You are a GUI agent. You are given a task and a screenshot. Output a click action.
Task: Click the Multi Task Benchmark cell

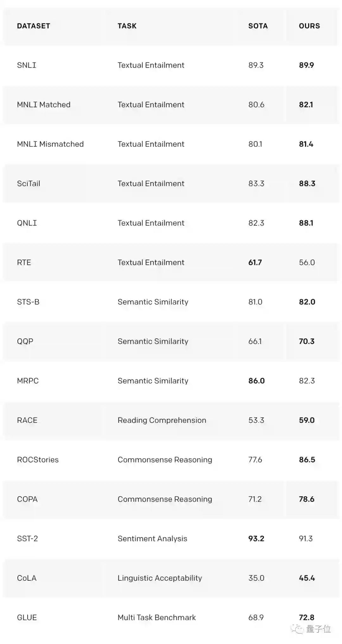[x=156, y=617]
